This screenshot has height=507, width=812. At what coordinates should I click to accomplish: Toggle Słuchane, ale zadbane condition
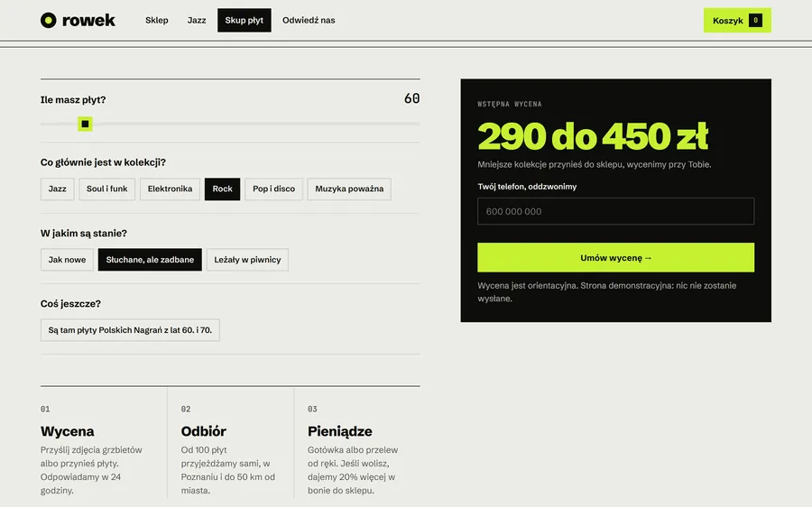coord(150,260)
